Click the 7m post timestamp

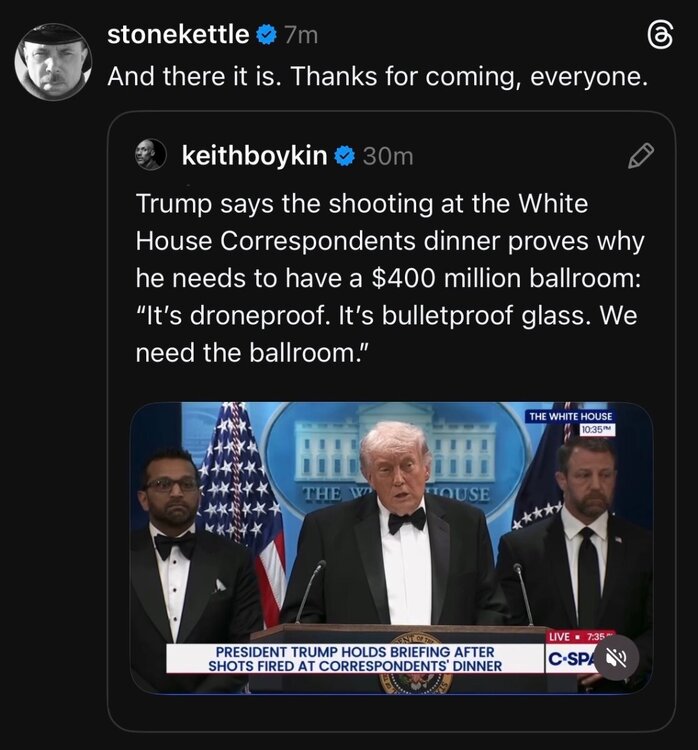point(300,35)
